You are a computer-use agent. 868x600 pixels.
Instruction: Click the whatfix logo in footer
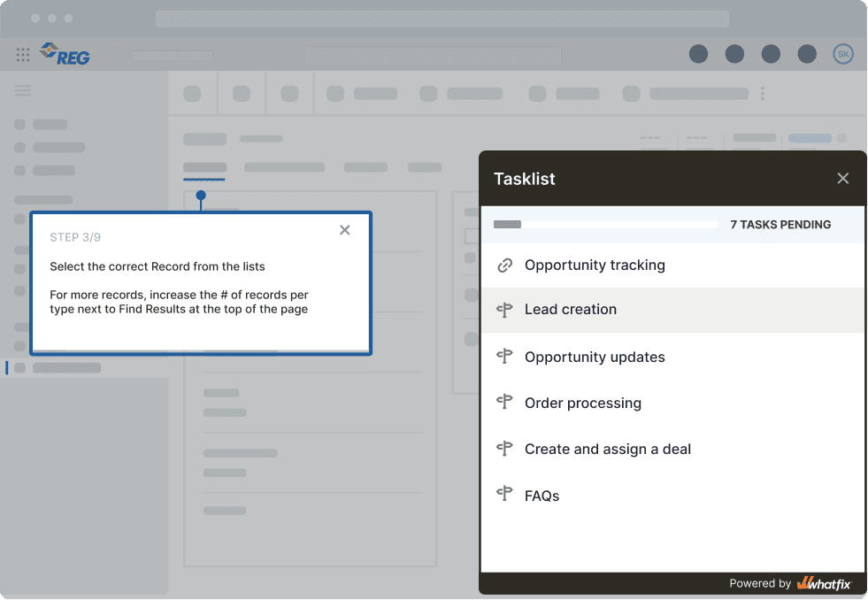tap(824, 583)
